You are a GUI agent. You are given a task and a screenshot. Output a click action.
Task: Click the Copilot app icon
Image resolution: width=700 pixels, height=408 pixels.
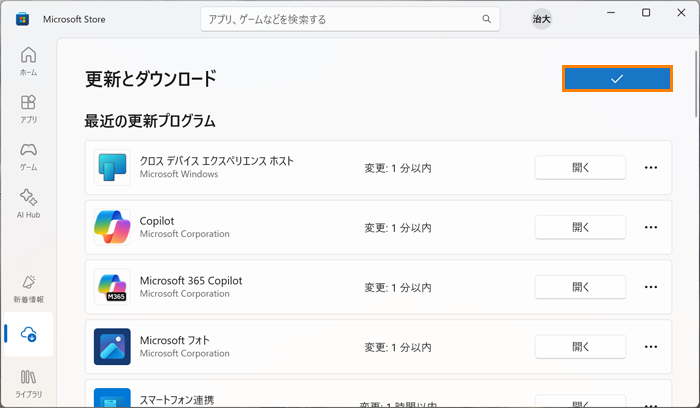(x=112, y=227)
